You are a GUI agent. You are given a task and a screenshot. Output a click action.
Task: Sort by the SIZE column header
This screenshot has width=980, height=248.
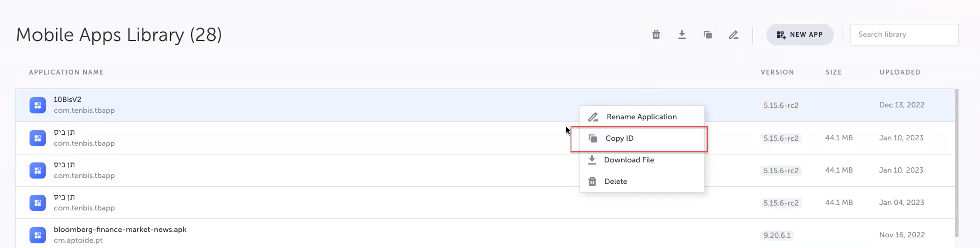coord(833,72)
